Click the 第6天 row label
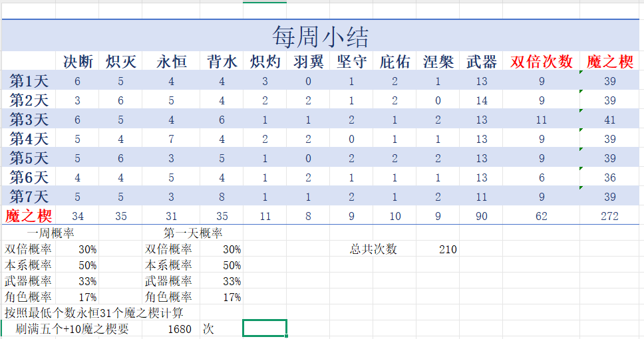 (x=29, y=177)
